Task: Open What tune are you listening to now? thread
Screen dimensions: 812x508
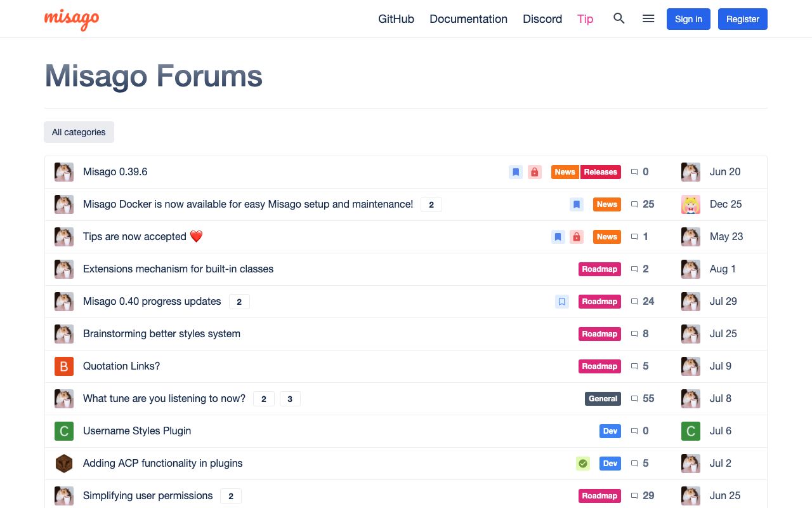Action: (x=164, y=399)
